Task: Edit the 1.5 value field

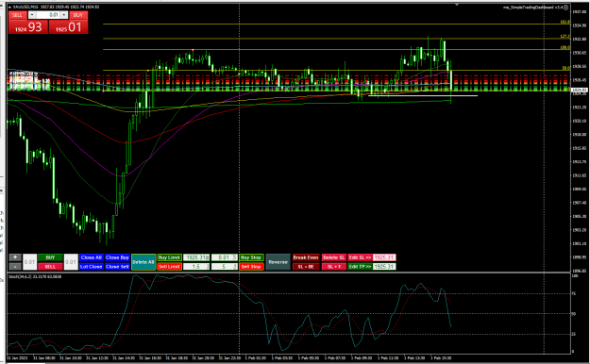Action: (x=196, y=267)
